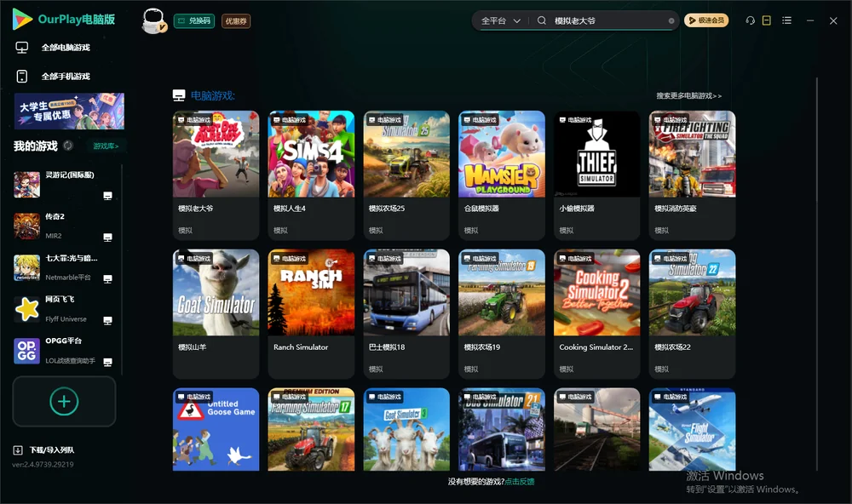Open the Cooking Simulator 2 card
This screenshot has width=852, height=504.
point(597,313)
